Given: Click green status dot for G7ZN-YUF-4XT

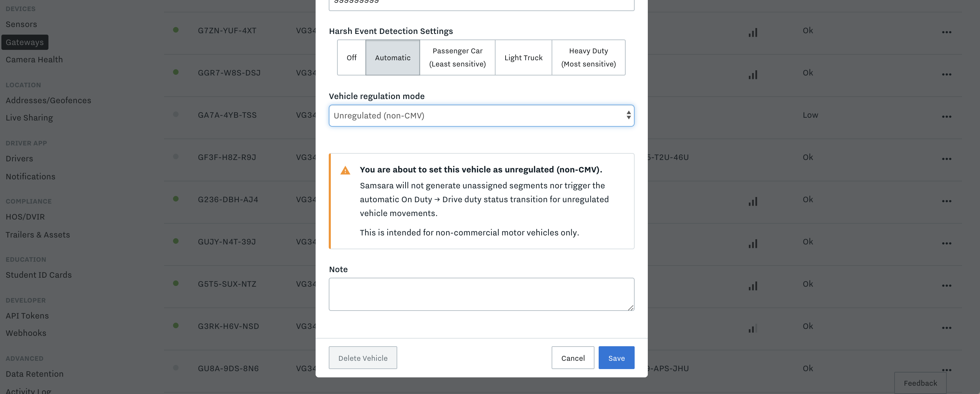Looking at the screenshot, I should [176, 30].
